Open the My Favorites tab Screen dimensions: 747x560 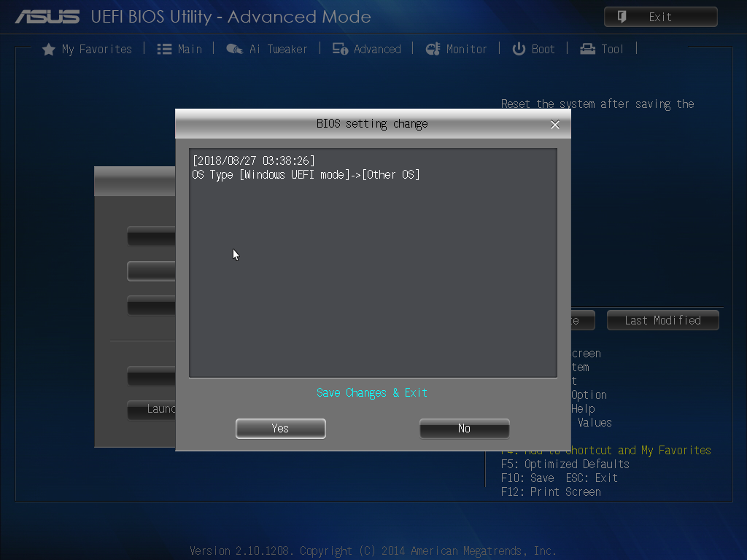[x=97, y=49]
